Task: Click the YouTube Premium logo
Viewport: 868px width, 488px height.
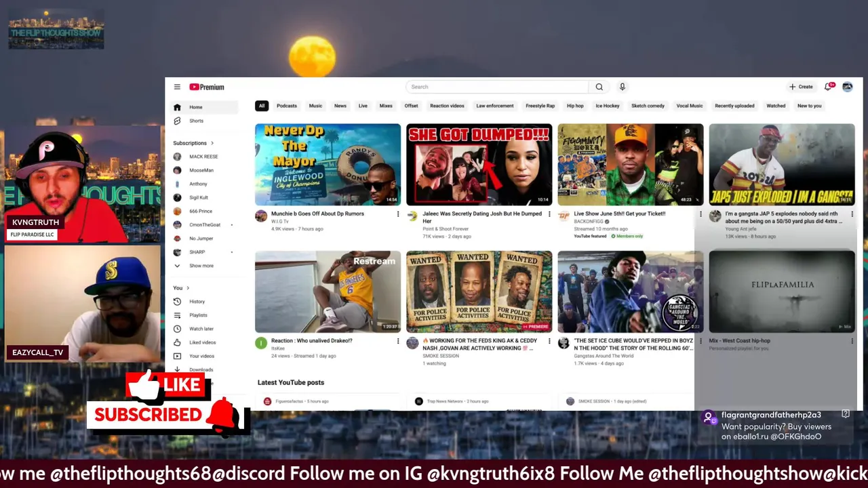Action: 207,87
